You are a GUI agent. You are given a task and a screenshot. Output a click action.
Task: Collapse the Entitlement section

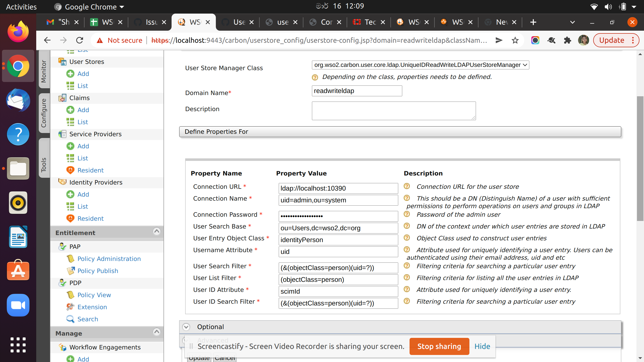click(x=156, y=232)
